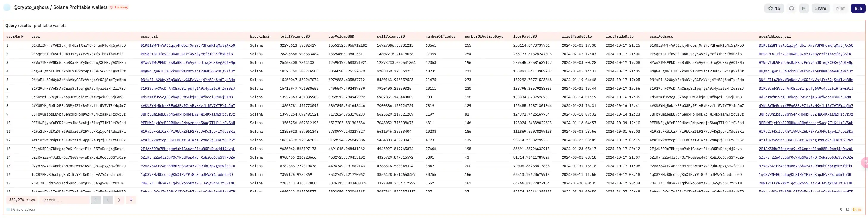Screen dimensions: 868x218
Task: Star this query (15 stars)
Action: tap(774, 8)
